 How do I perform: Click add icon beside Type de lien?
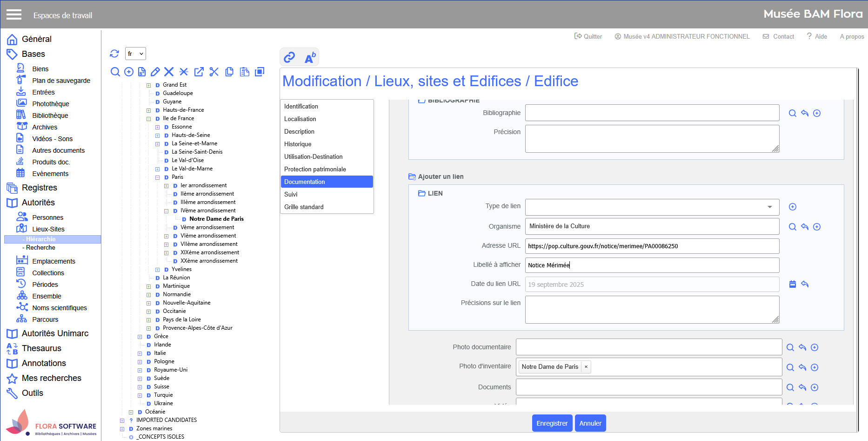click(x=793, y=207)
